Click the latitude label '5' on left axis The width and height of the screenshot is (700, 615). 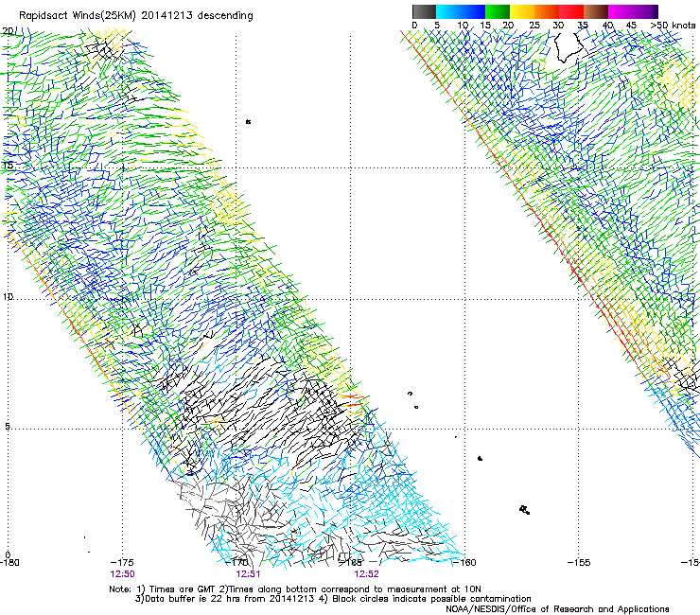pos(8,426)
